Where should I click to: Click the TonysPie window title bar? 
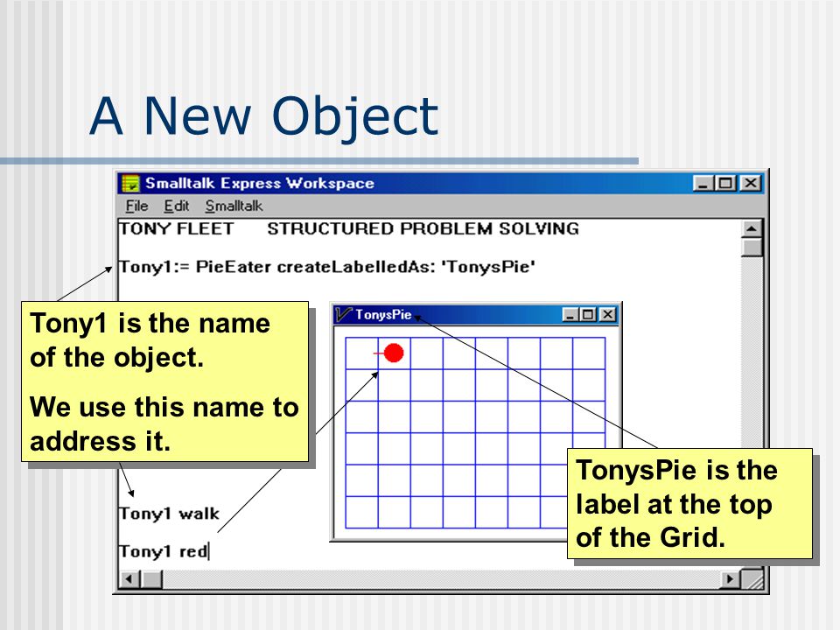point(476,314)
